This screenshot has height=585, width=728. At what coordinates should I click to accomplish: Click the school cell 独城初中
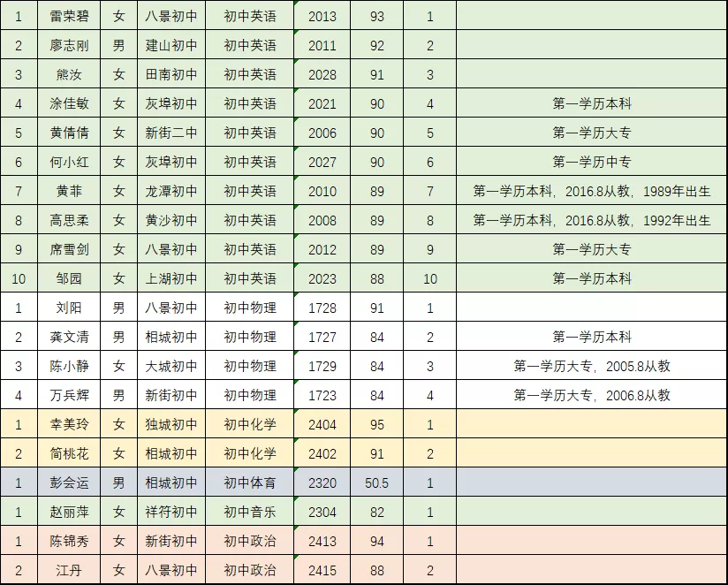coord(171,424)
